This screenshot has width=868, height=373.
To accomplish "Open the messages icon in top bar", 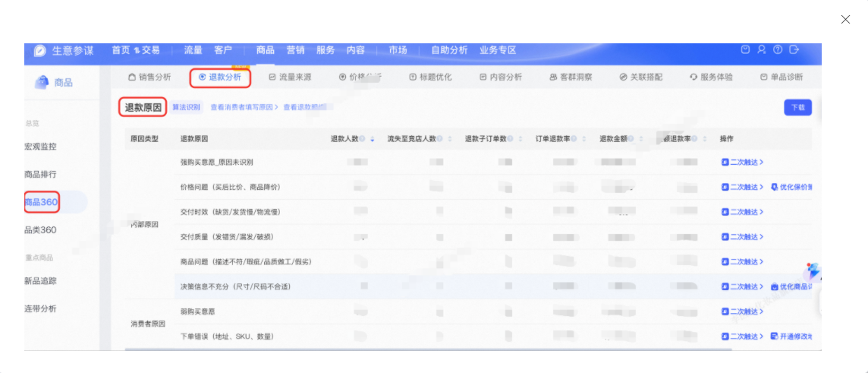I will coord(745,50).
